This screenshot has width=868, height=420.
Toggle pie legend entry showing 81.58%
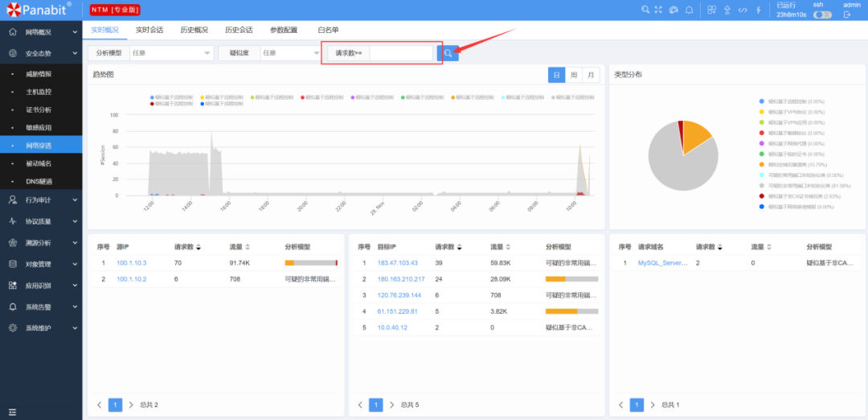[x=805, y=186]
